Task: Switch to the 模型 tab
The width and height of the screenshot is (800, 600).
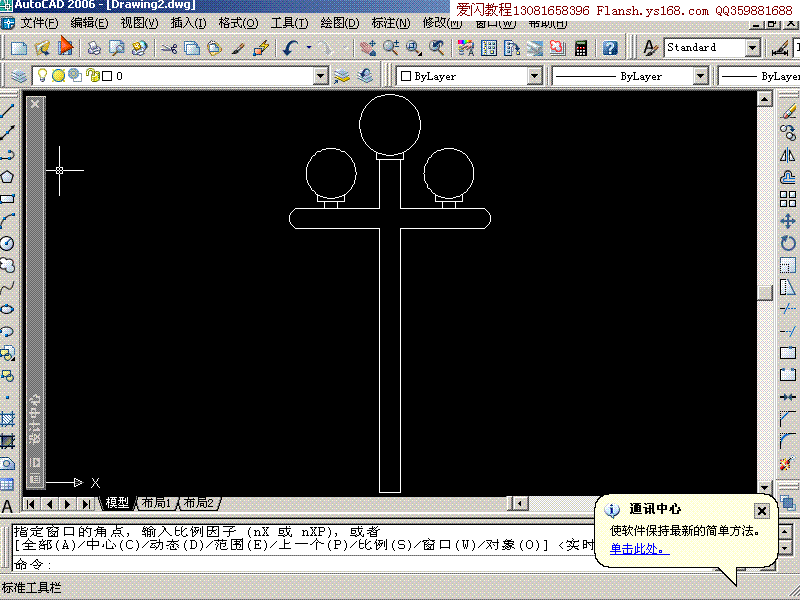Action: coord(117,503)
